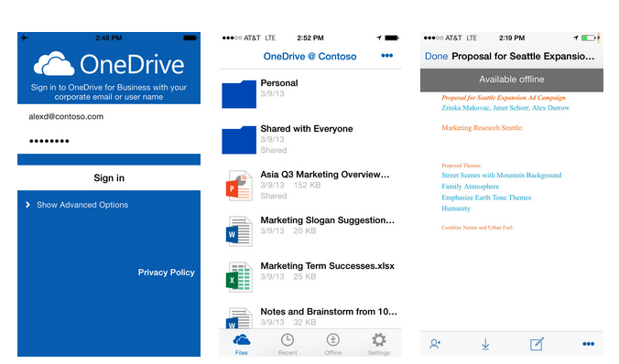Tap the authors line Zrinka Makovac, Janet Schorr

[x=505, y=108]
